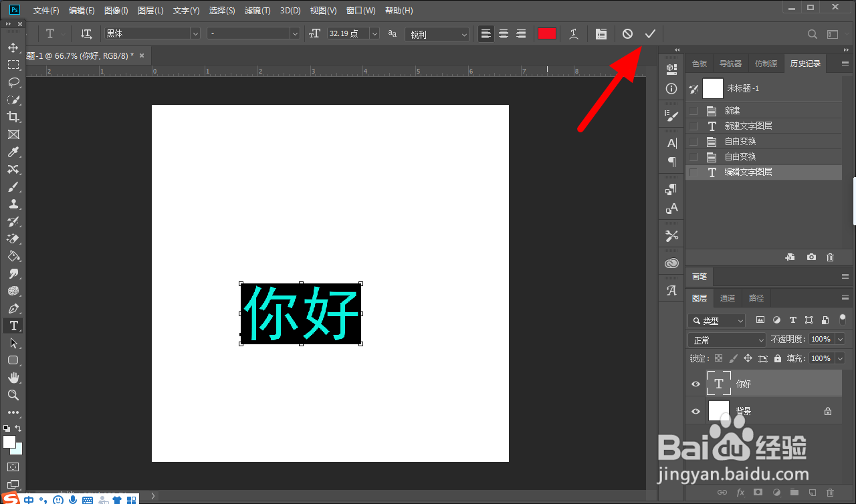Open the layer blend mode dropdown showing 正常
Screen dimensions: 856x504
click(726, 339)
